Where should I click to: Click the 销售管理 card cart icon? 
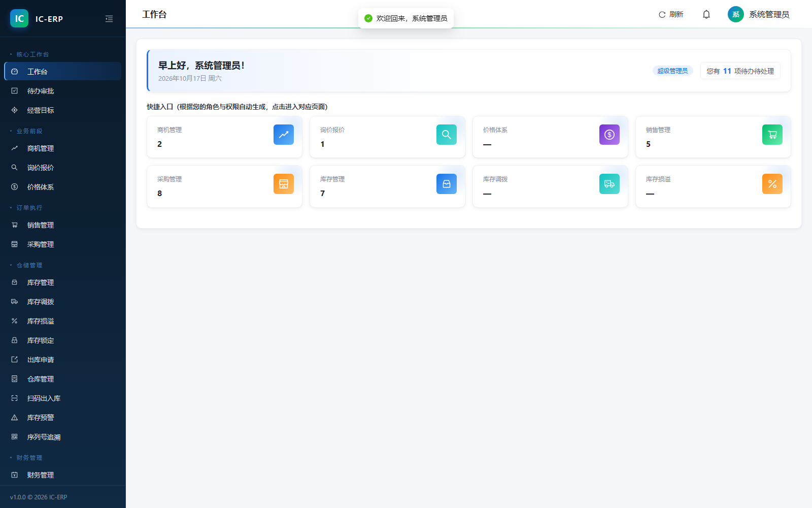772,135
